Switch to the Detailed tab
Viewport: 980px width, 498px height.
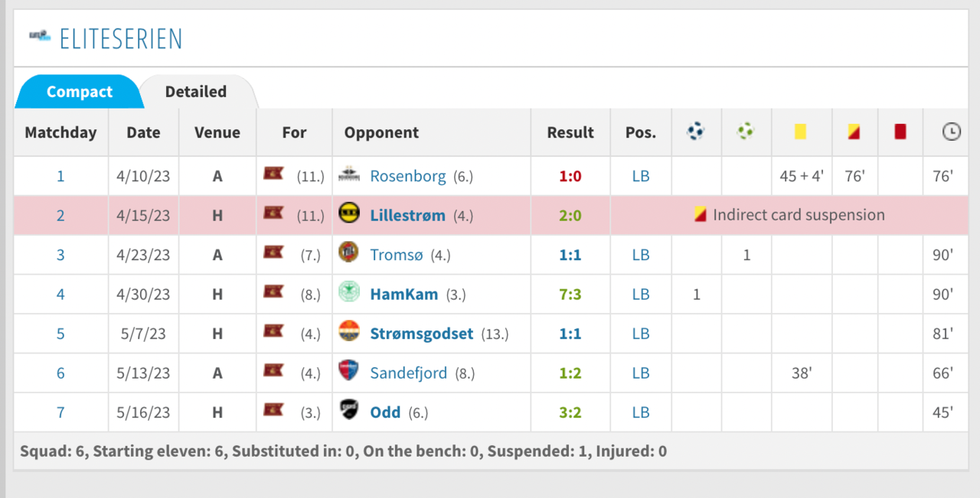pos(196,92)
